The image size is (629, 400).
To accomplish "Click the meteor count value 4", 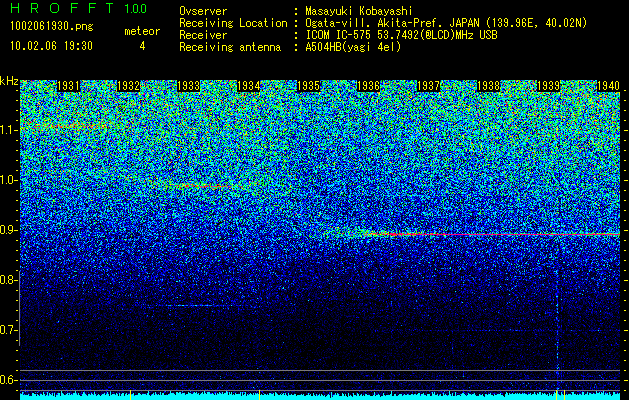I will pos(142,46).
